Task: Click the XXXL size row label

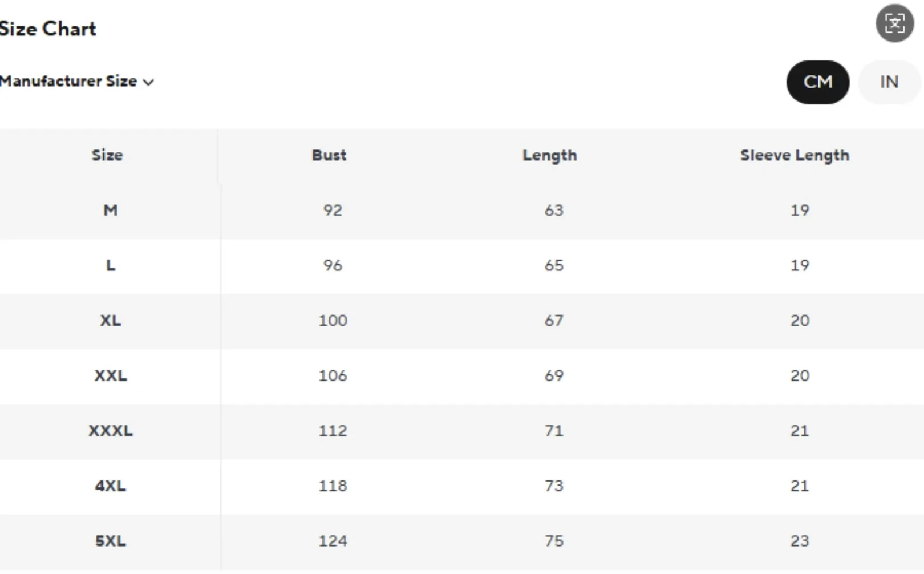Action: pos(111,431)
